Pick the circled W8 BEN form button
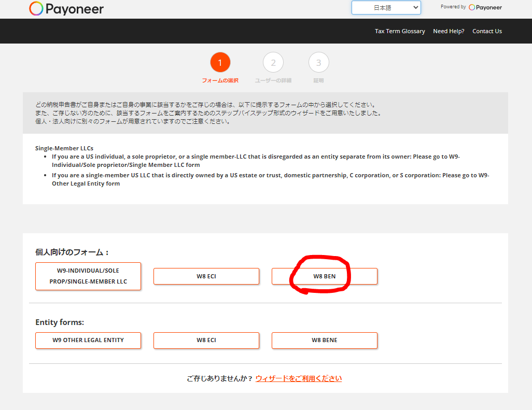 [x=324, y=276]
